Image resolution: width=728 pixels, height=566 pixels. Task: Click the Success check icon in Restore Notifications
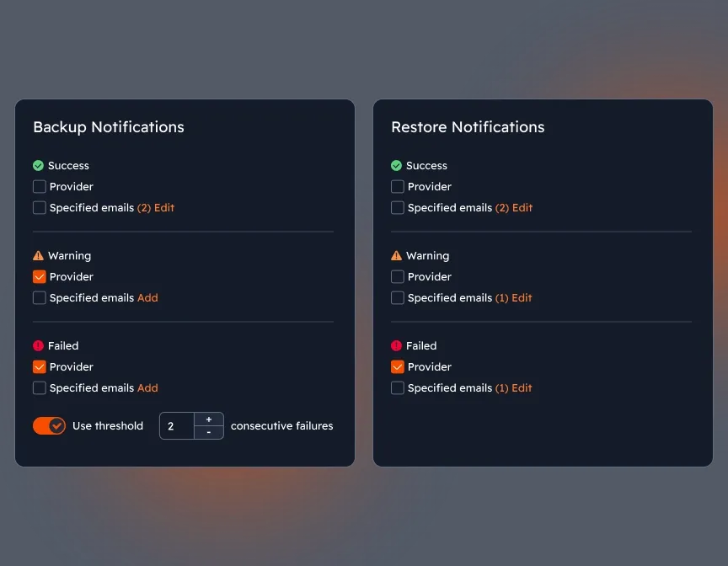coord(395,165)
